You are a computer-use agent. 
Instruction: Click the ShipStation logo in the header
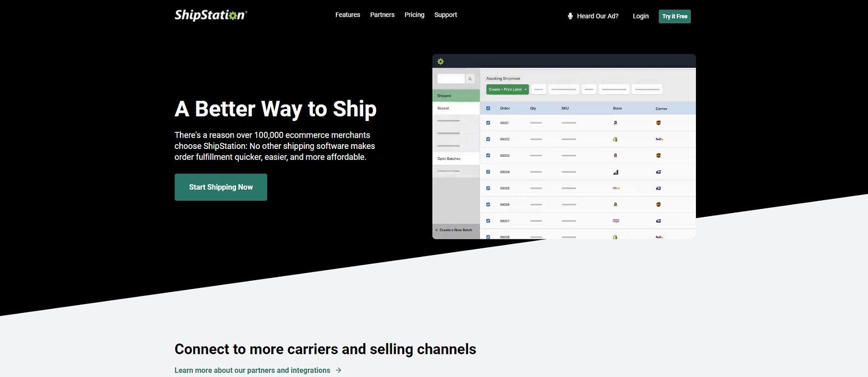pyautogui.click(x=211, y=15)
